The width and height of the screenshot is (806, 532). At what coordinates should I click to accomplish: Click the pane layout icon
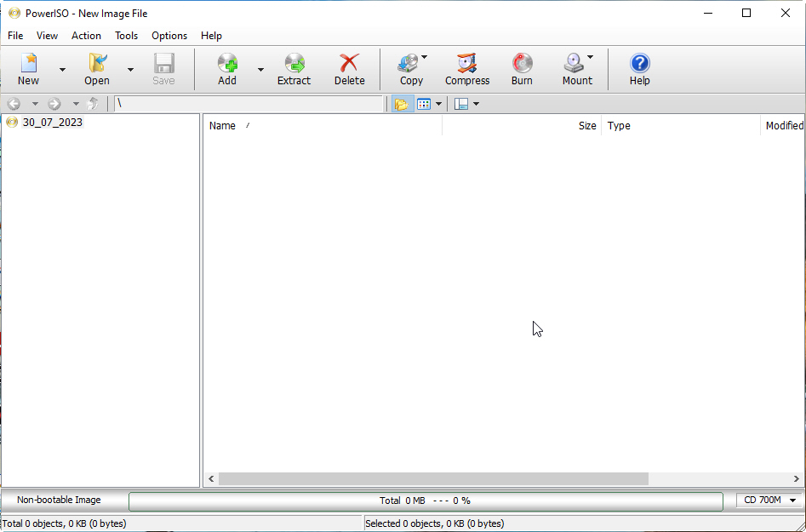tap(461, 104)
